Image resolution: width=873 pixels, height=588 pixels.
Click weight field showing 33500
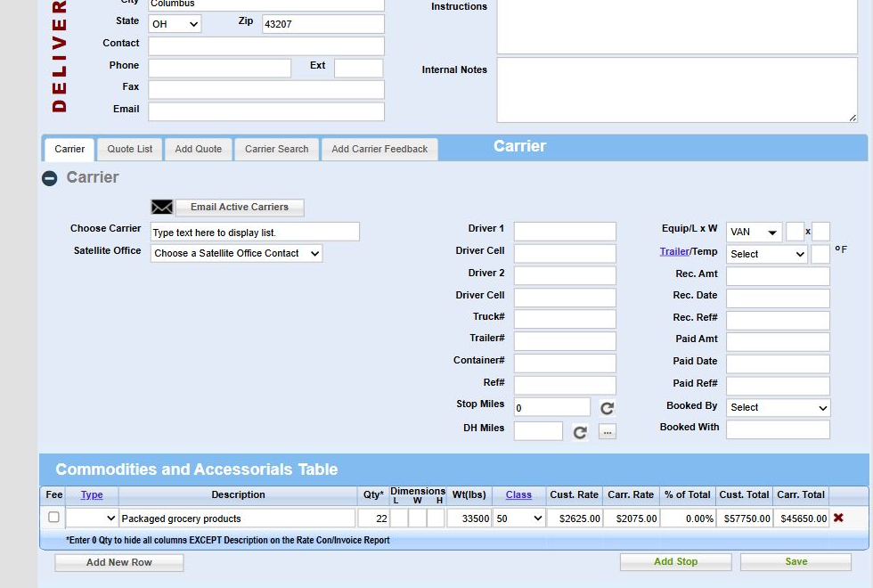(469, 519)
